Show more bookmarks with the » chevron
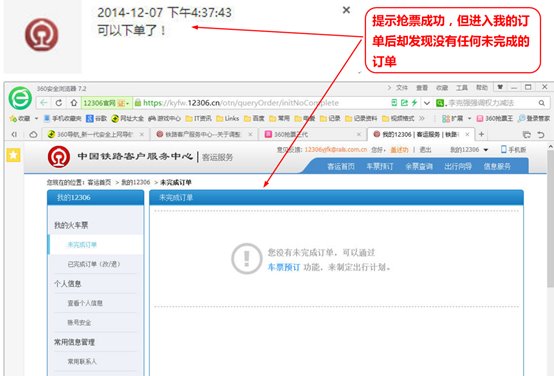Viewport: 554px width, 376px height. click(x=422, y=118)
